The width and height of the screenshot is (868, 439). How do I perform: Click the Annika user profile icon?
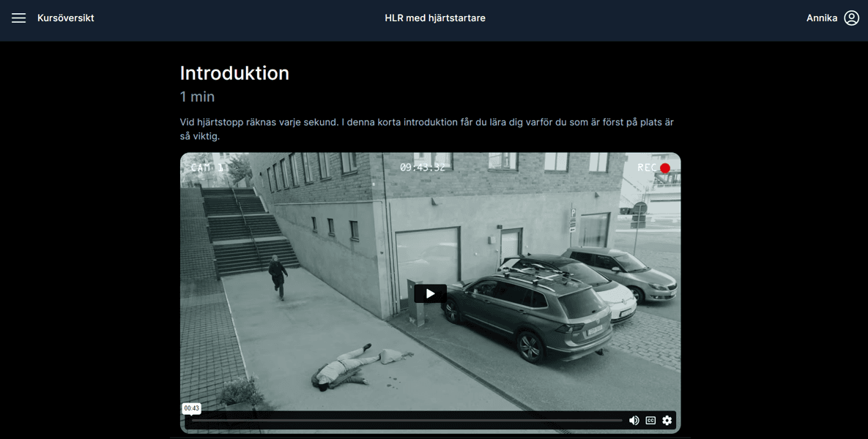click(x=851, y=18)
